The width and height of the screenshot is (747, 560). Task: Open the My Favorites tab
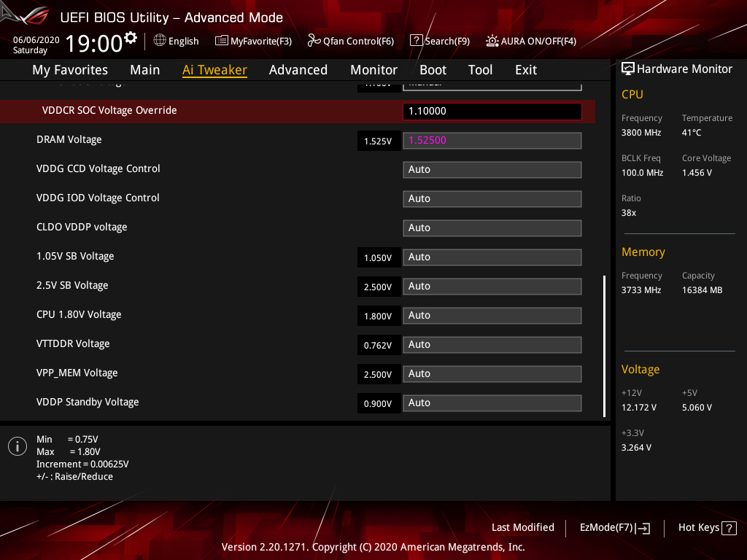pos(70,70)
